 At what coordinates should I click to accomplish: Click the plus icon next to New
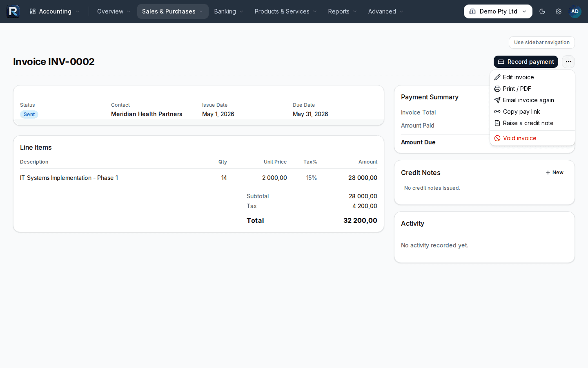coord(548,173)
